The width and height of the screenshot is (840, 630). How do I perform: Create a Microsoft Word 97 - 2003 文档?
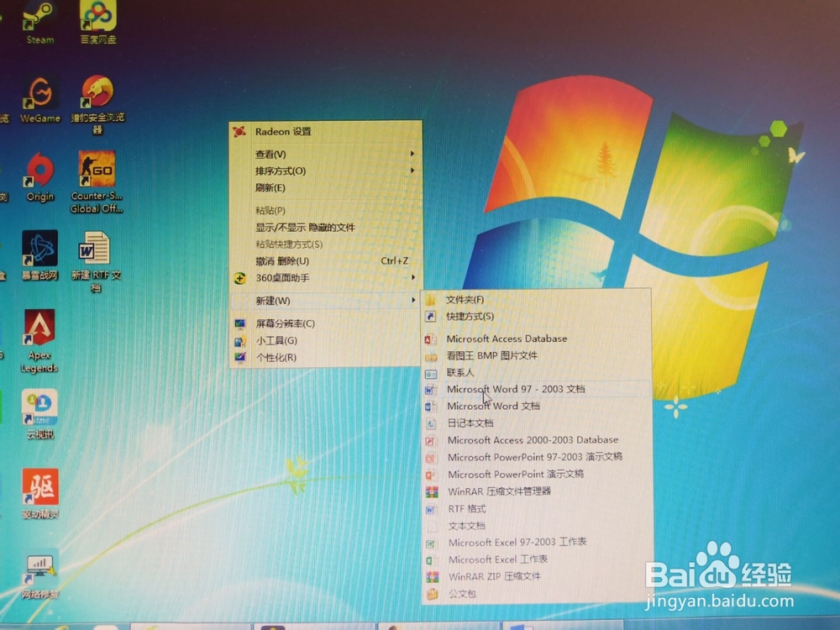pos(537,390)
